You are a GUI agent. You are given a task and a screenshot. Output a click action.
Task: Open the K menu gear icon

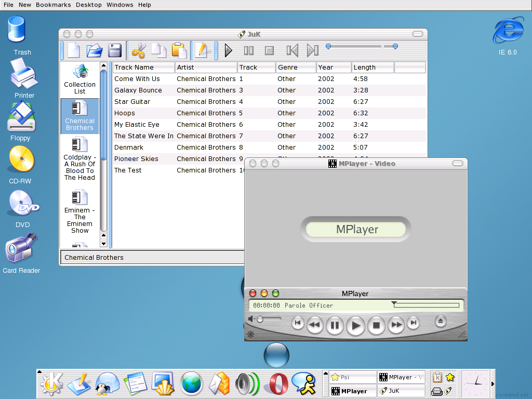click(51, 383)
